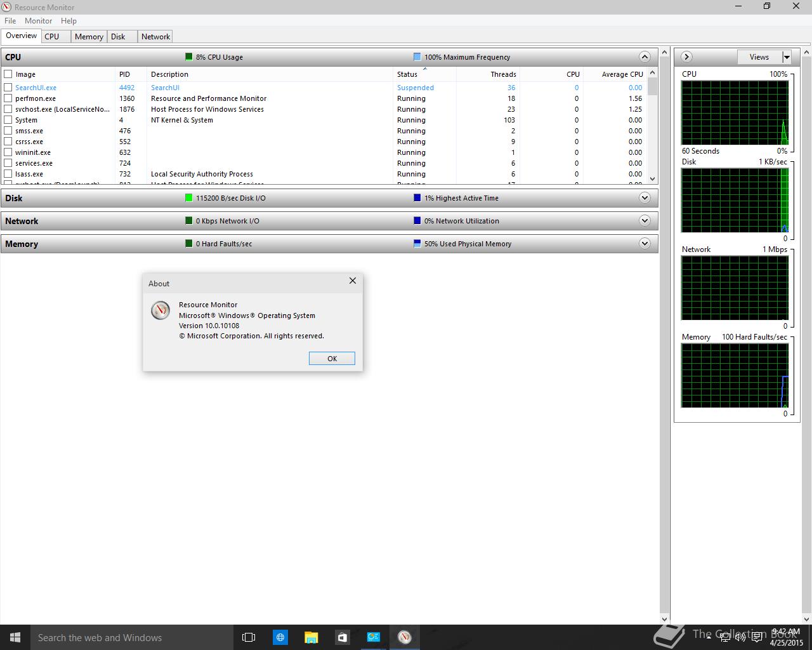Expand the Memory section chevron
812x650 pixels.
click(x=645, y=243)
